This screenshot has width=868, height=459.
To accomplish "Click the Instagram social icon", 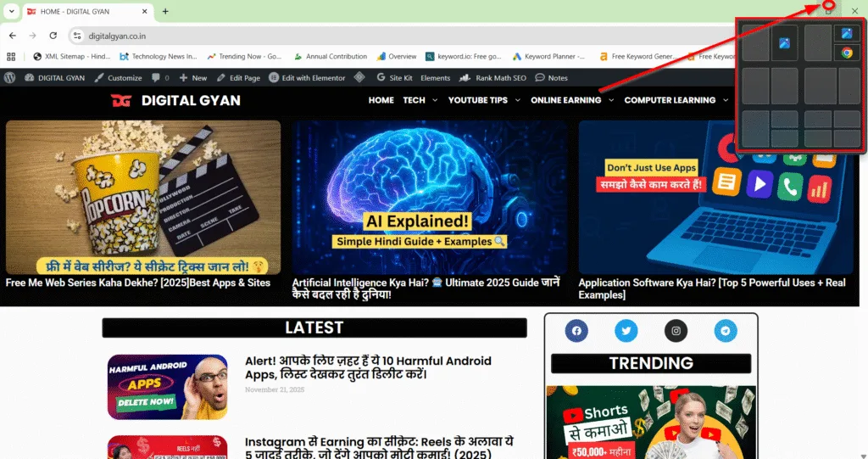I will click(676, 331).
